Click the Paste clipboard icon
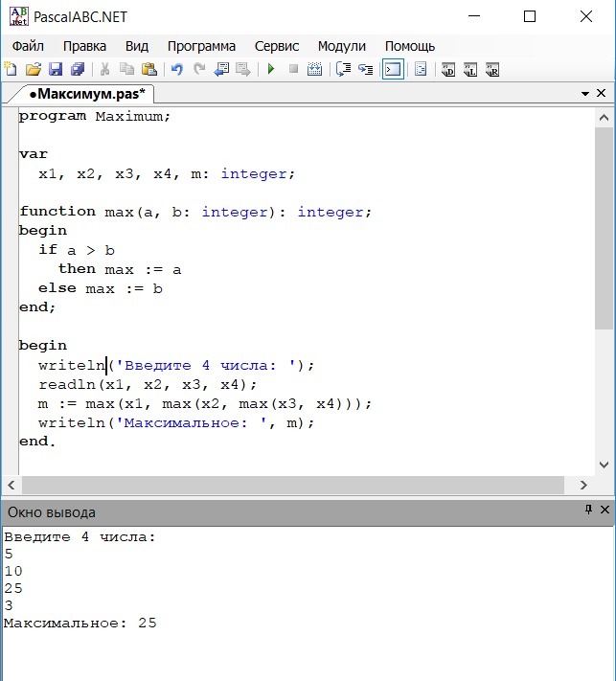This screenshot has width=616, height=681. pos(148,69)
